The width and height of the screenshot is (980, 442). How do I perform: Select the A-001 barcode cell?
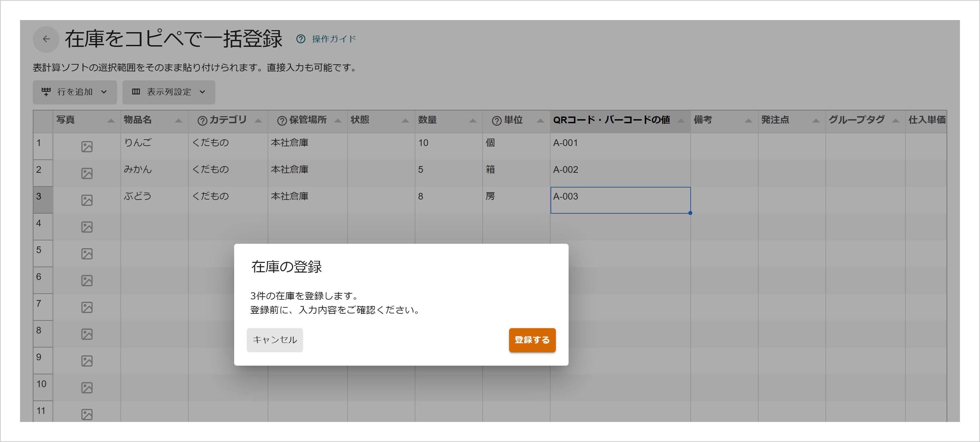click(620, 146)
